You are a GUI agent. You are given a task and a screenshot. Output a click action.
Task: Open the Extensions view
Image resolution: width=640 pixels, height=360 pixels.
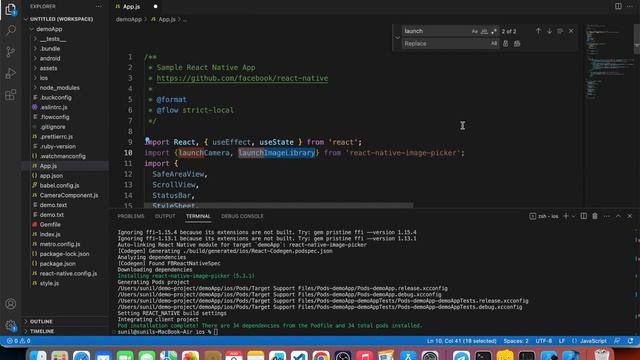pyautogui.click(x=11, y=95)
